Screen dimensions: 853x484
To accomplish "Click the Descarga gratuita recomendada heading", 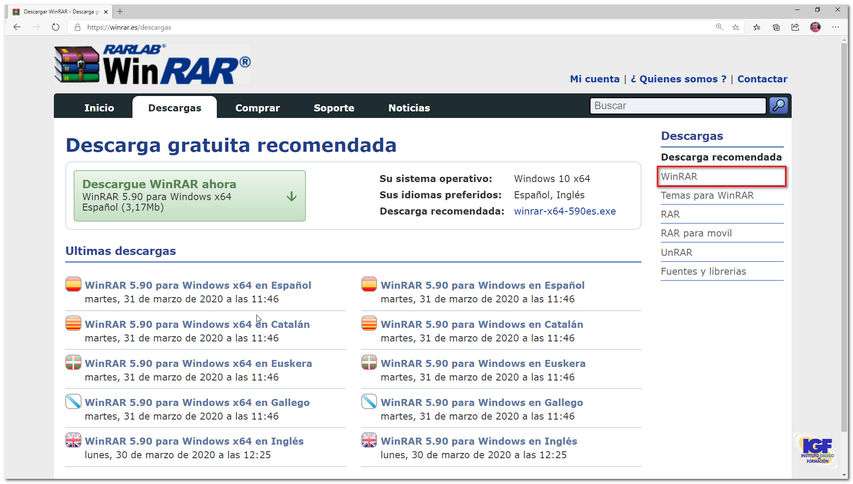I will [231, 145].
